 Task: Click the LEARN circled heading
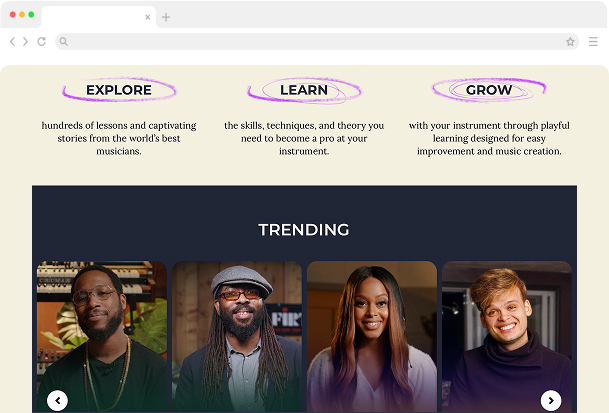tap(304, 90)
